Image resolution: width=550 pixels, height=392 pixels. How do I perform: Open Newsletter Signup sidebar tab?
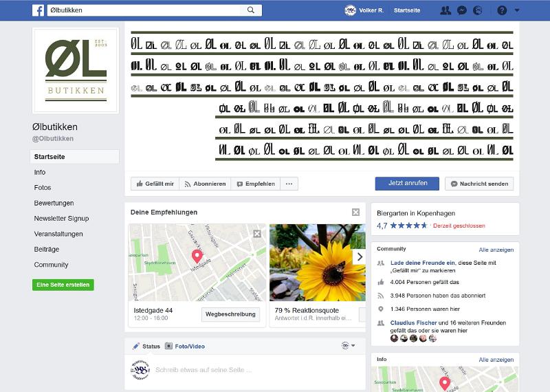point(61,219)
